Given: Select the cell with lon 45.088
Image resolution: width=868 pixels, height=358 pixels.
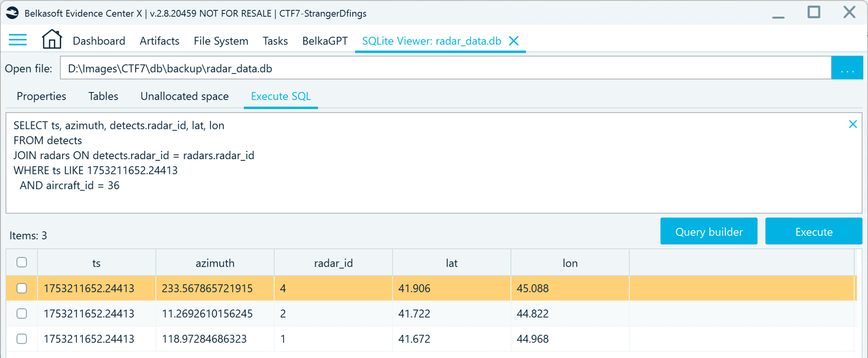Looking at the screenshot, I should pyautogui.click(x=570, y=288).
